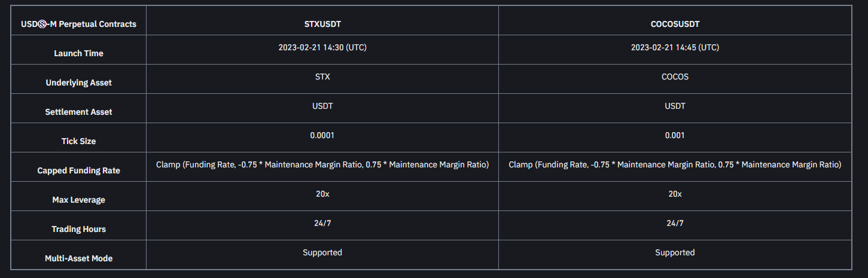The image size is (868, 278).
Task: Click the STXUSDT column header
Action: tap(322, 25)
